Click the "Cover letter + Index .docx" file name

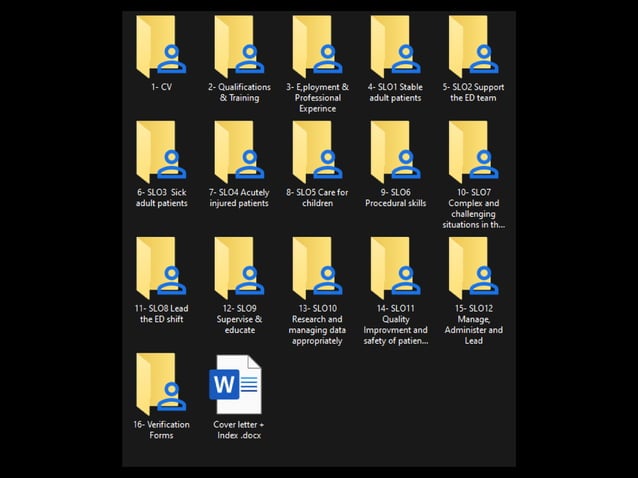(239, 430)
